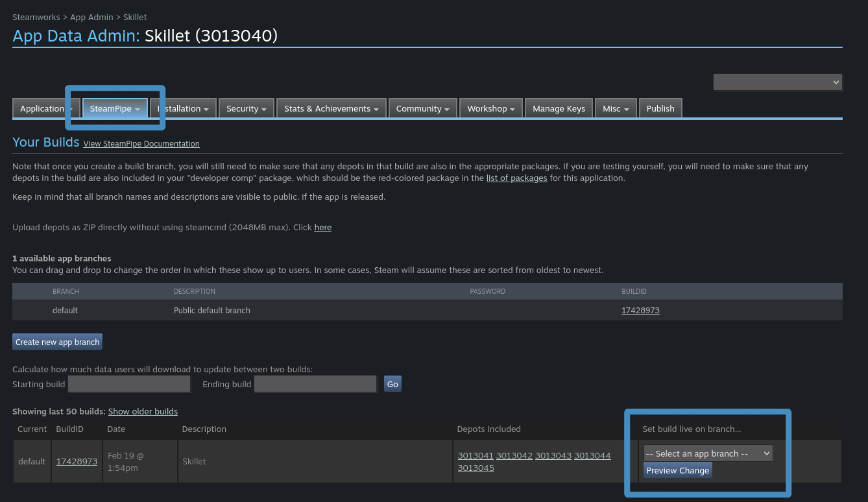This screenshot has width=868, height=502.
Task: Open the Security dropdown tab
Action: tap(246, 109)
